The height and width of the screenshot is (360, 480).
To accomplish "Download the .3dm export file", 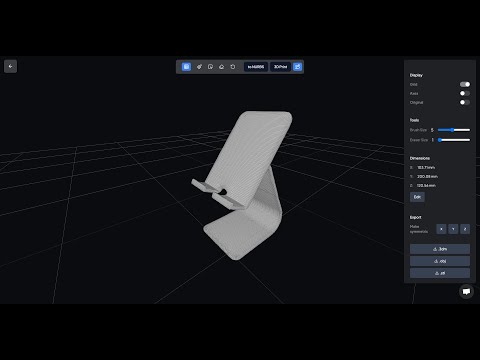I will 440,249.
